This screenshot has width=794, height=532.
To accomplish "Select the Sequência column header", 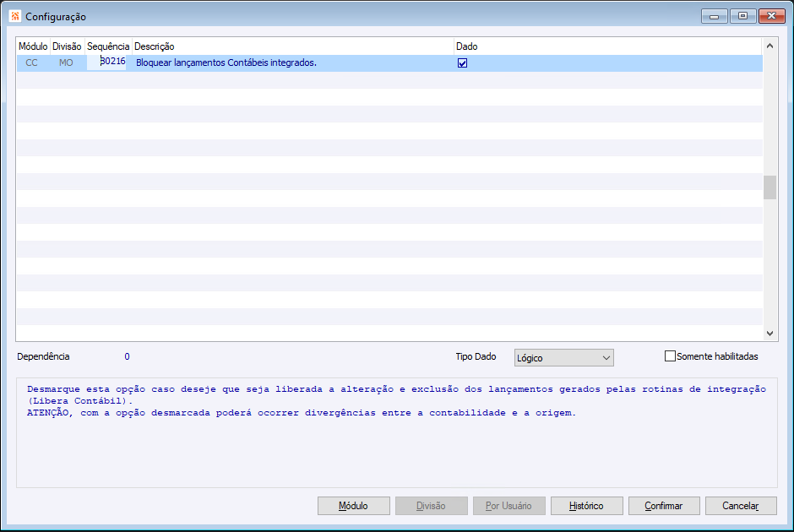I will click(108, 46).
